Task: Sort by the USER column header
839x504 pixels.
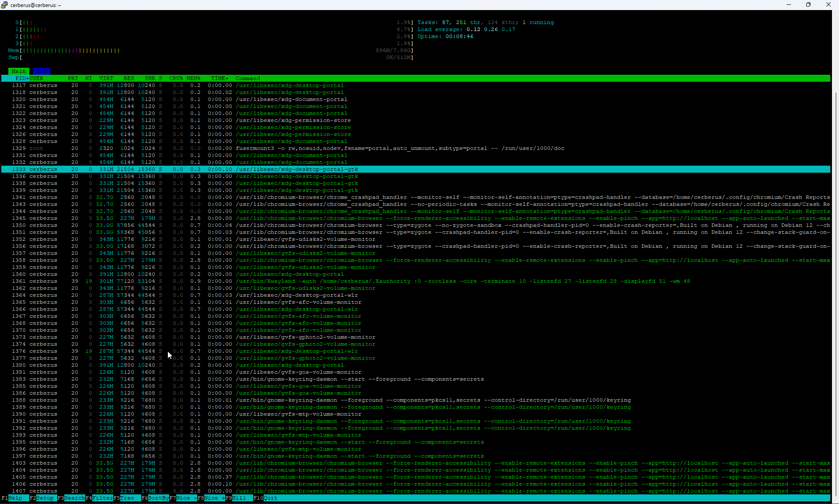Action: [x=36, y=78]
